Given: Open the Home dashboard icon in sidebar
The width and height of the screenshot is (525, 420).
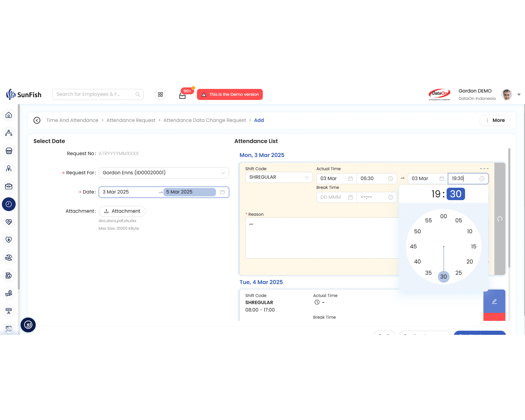Looking at the screenshot, I should 9,115.
